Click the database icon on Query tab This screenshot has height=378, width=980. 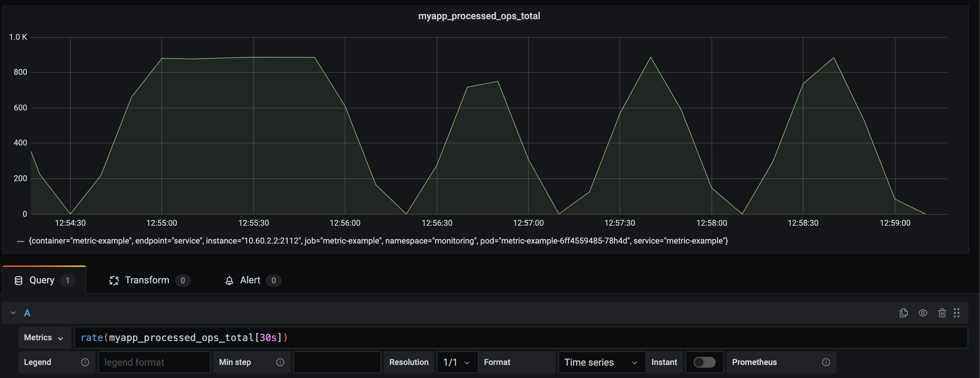(x=18, y=280)
